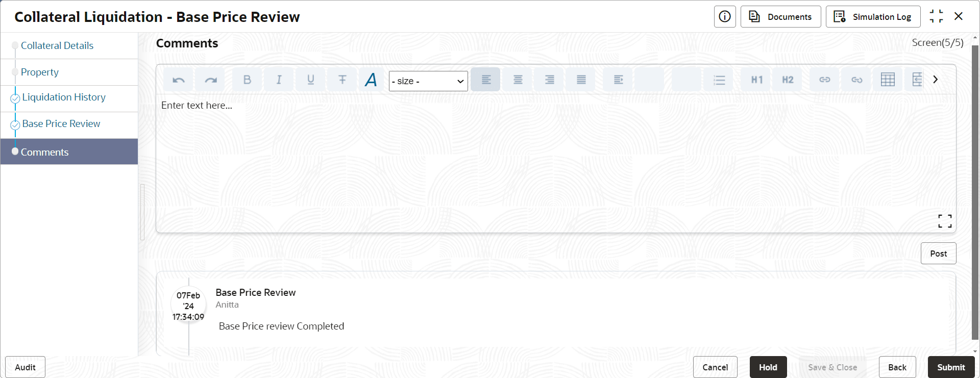Align text left
The height and width of the screenshot is (378, 980).
point(485,80)
